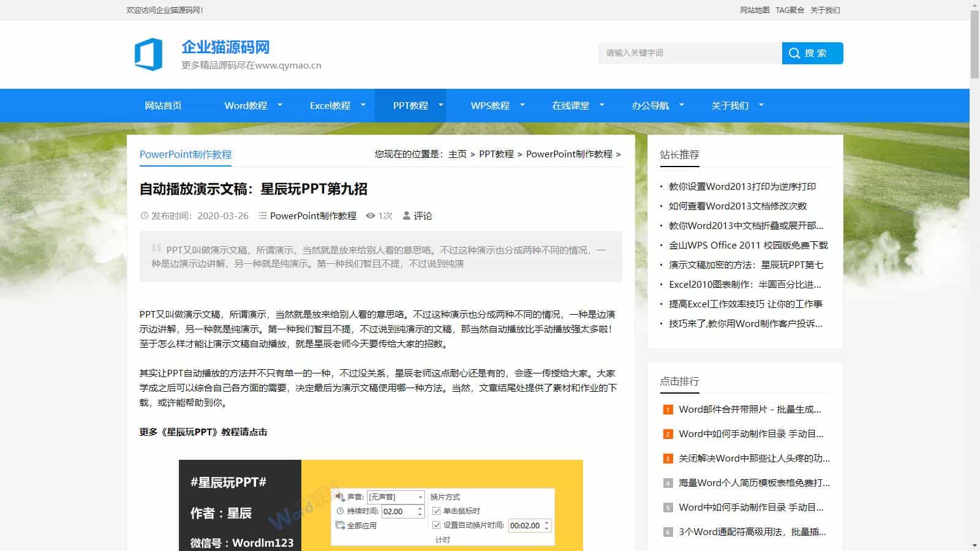Click the clock icon before 发布时间
Screen dimensions: 980x551
145,216
